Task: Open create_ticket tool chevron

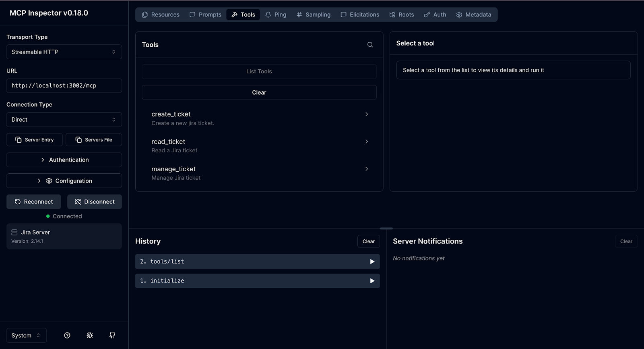Action: click(367, 114)
